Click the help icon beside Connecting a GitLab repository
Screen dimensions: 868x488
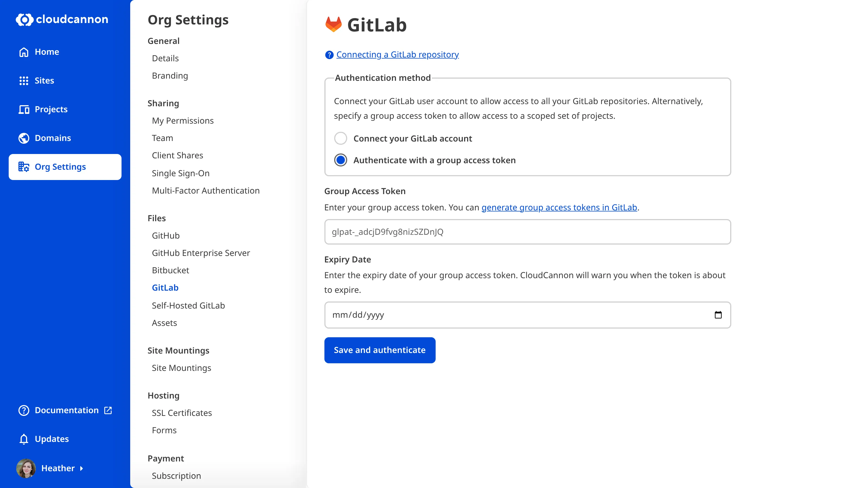[329, 55]
